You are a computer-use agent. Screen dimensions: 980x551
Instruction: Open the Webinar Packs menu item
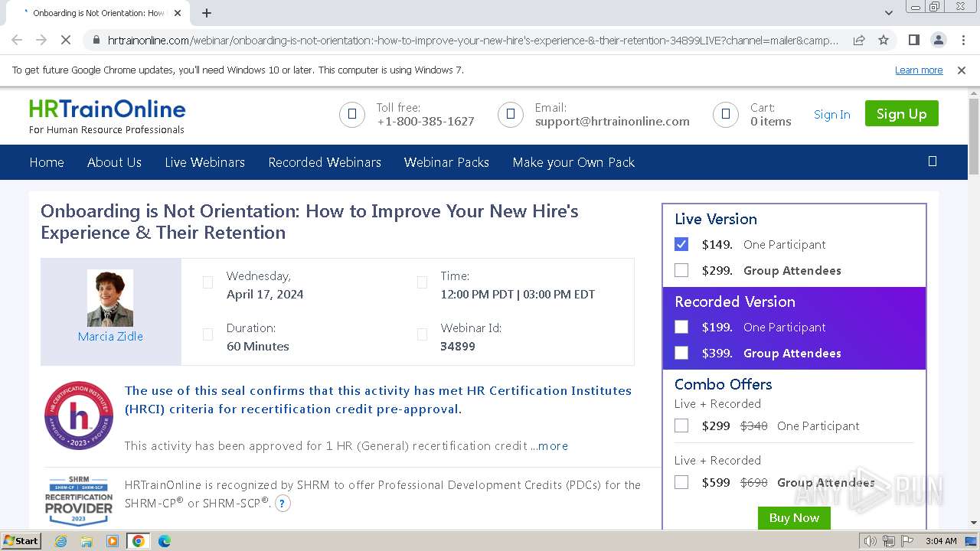click(x=446, y=162)
